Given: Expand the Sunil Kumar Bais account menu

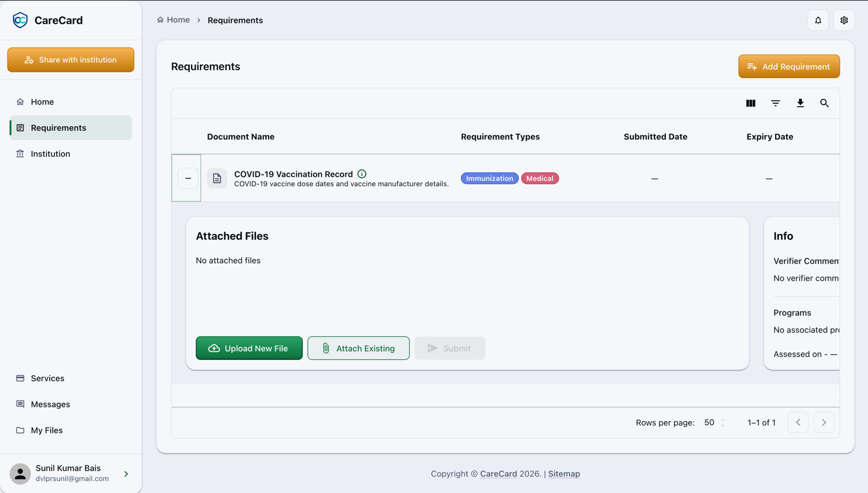Looking at the screenshot, I should coord(126,473).
